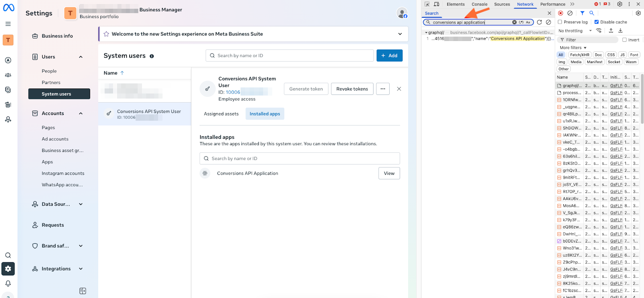
Task: Click the profile avatar at top right
Action: [402, 13]
